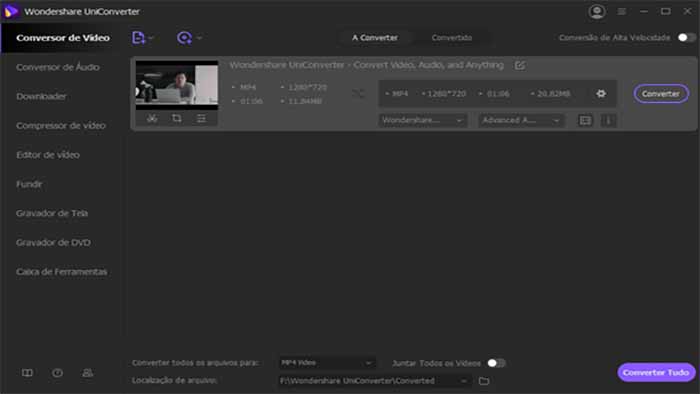Toggle Conversão de Alta Velocidade switch

coord(686,37)
